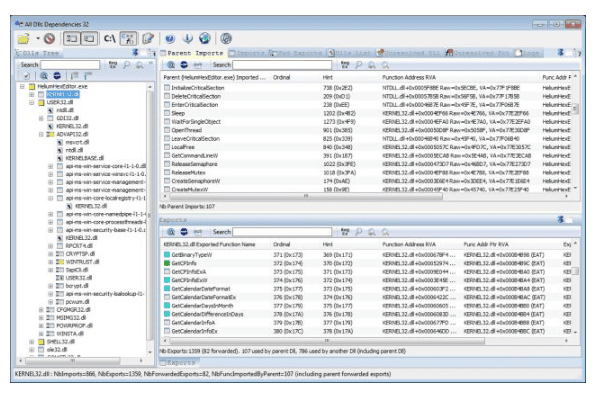The width and height of the screenshot is (603, 394).
Task: Click the RegEx icon in Dlls Tree search bar
Action: tap(113, 65)
